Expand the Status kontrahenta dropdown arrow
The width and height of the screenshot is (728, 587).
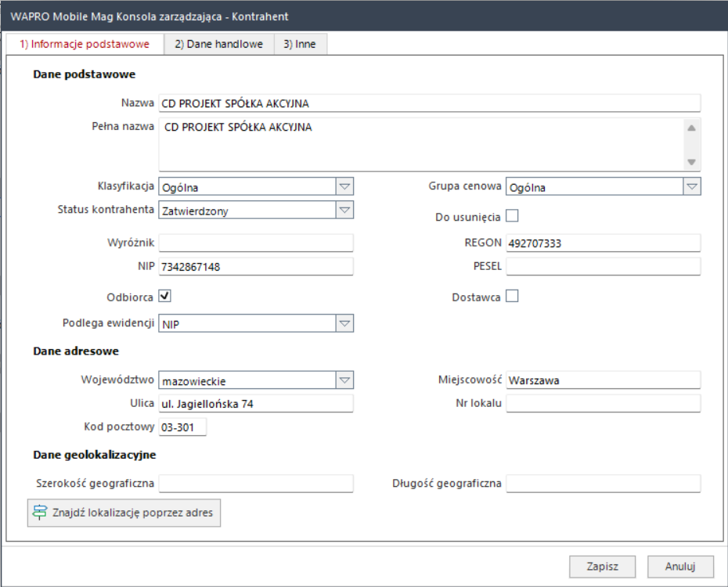(344, 210)
